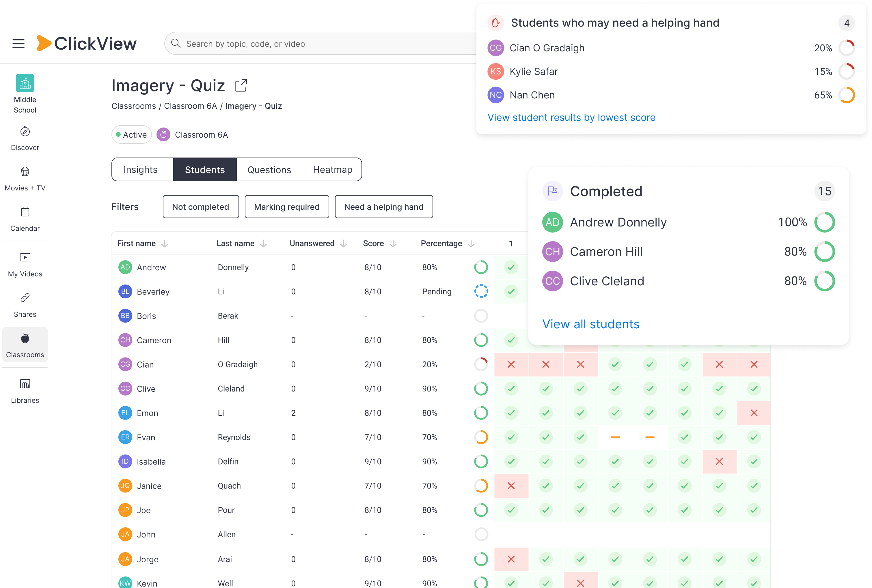Viewport: 872px width, 588px height.
Task: Click the Active status badge
Action: (x=131, y=135)
